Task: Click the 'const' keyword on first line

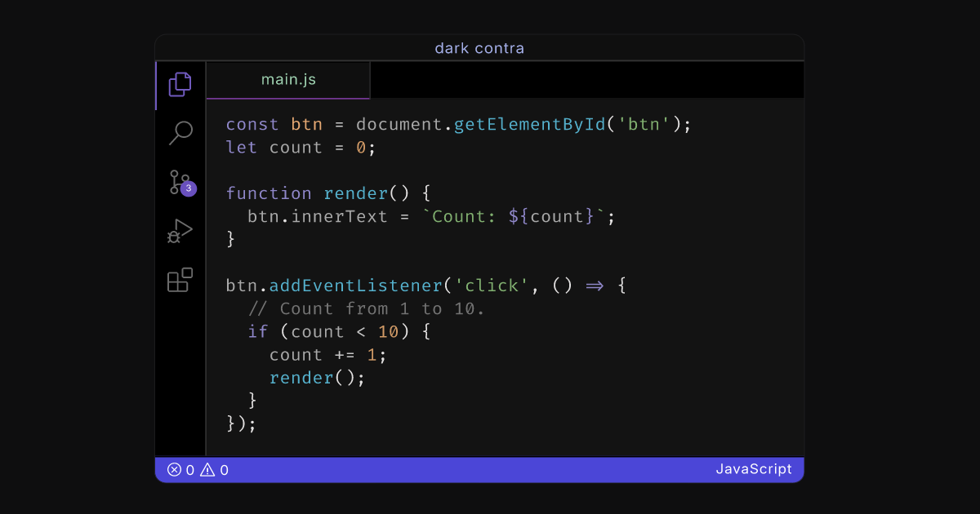Action: pos(252,125)
